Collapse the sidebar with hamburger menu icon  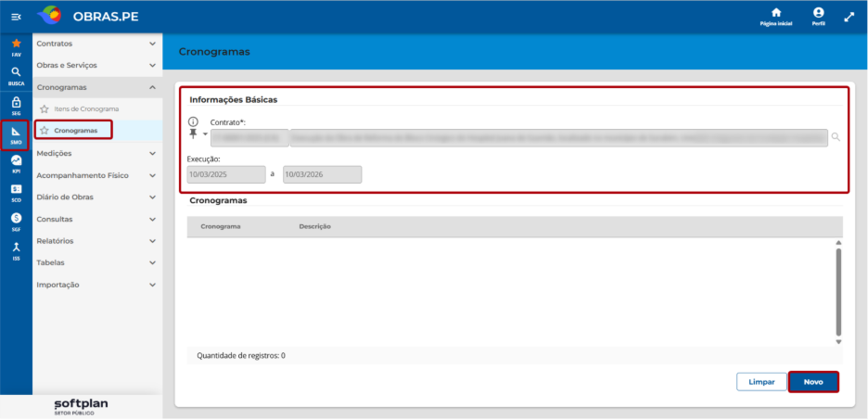tap(16, 18)
